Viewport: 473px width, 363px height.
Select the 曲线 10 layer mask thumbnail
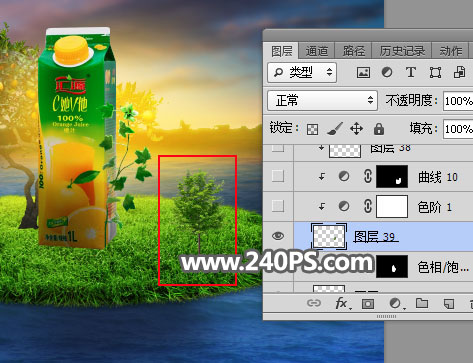click(392, 176)
